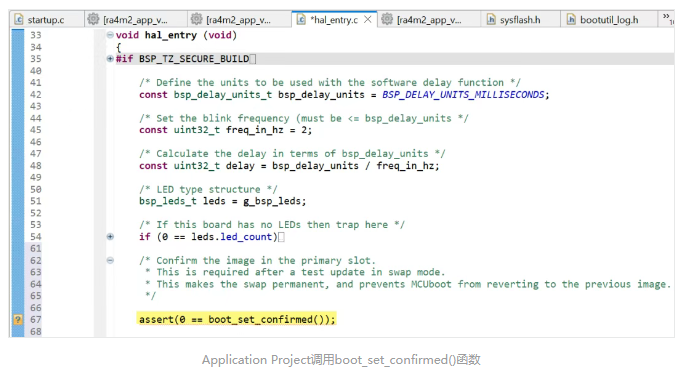Click the 'LED type structure' comment

208,189
